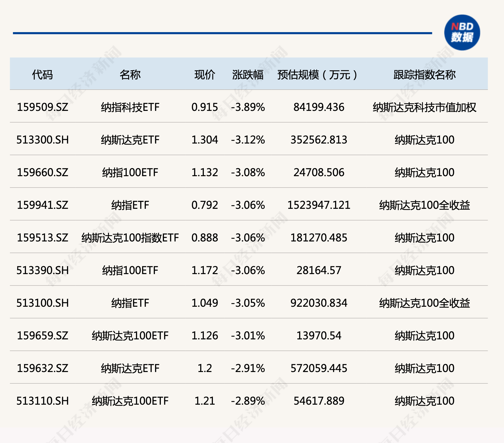Image resolution: width=504 pixels, height=443 pixels.
Task: Click the -3.89% change value
Action: 248,107
